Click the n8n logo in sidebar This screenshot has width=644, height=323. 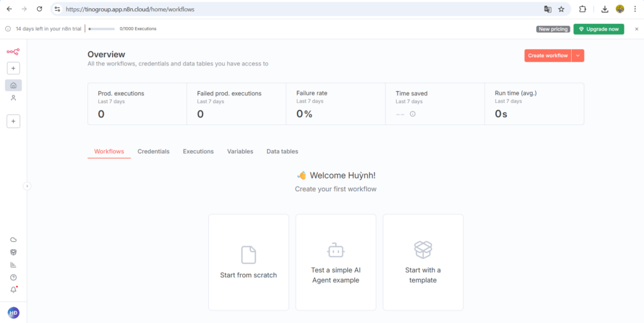click(x=13, y=52)
